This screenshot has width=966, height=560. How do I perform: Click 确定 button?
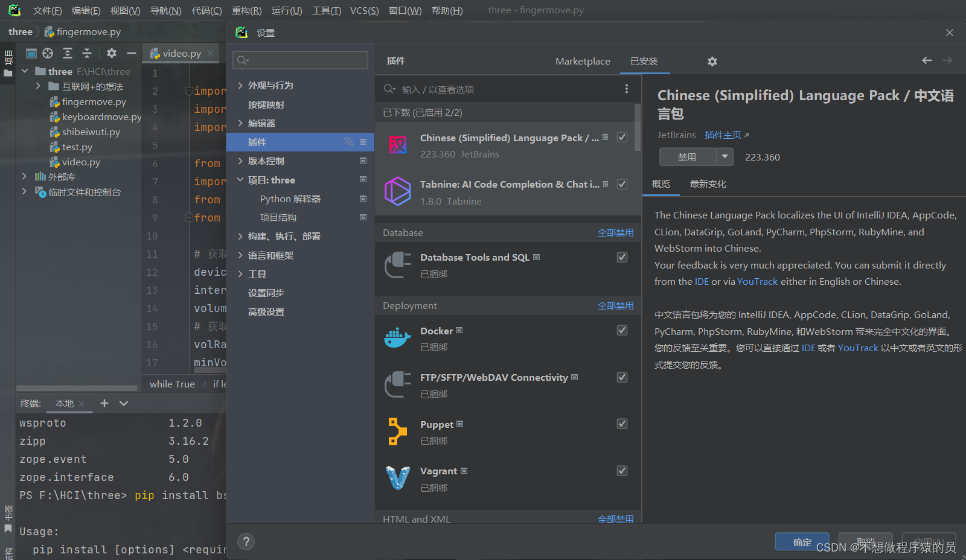(802, 542)
